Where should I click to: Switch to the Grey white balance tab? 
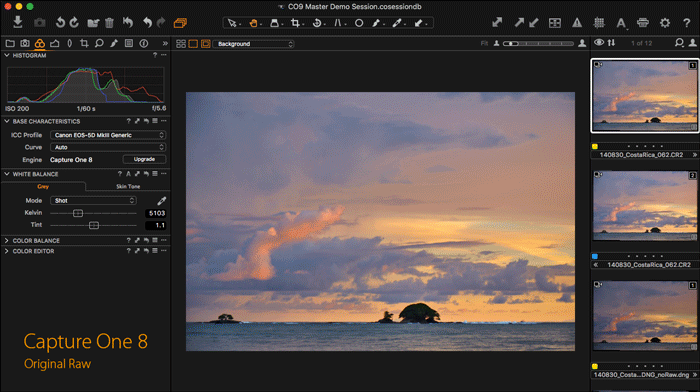point(43,186)
